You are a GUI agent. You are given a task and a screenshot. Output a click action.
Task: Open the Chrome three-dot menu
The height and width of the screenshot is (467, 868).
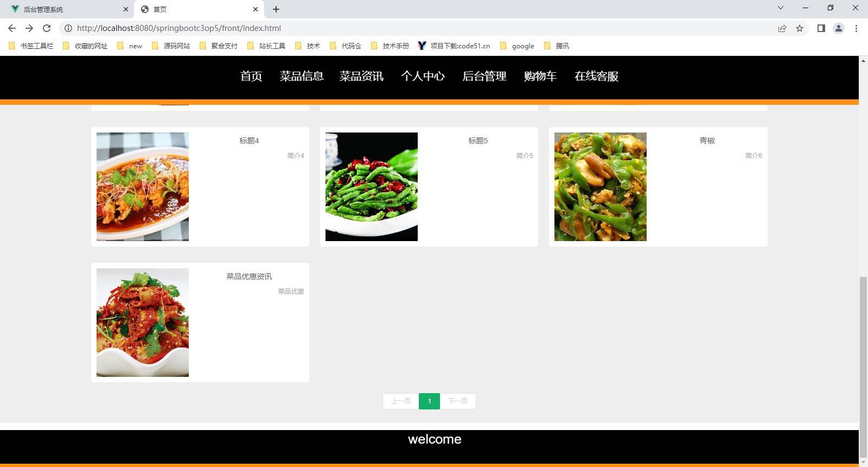856,28
